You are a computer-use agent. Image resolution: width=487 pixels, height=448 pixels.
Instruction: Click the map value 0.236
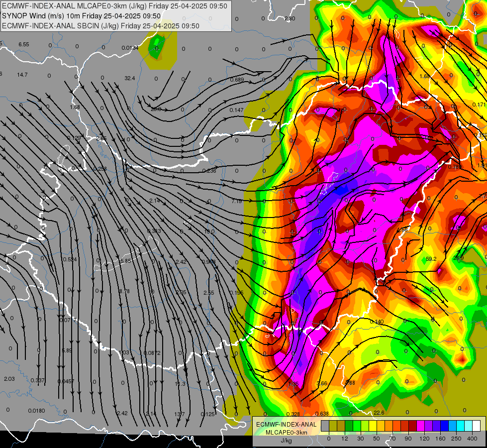pos(209,171)
